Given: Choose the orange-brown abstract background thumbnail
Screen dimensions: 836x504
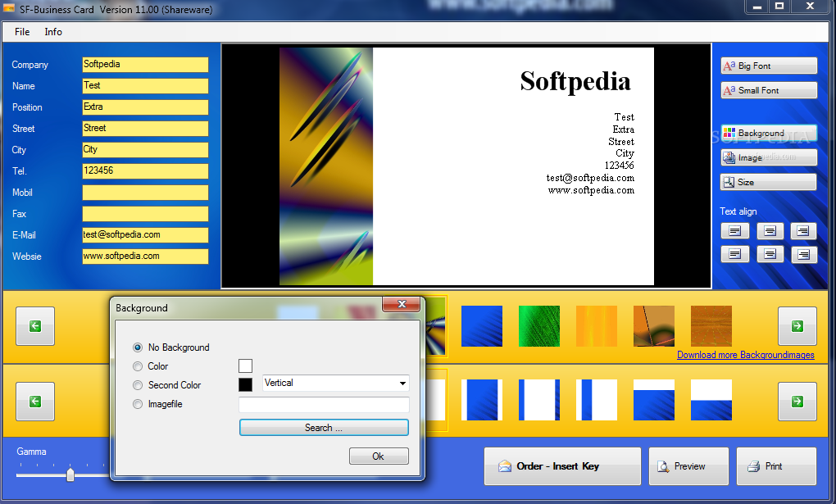Looking at the screenshot, I should [x=654, y=326].
